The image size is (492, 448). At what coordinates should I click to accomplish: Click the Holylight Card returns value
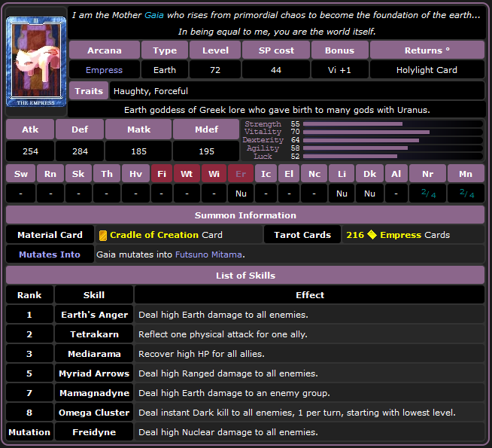[x=427, y=70]
